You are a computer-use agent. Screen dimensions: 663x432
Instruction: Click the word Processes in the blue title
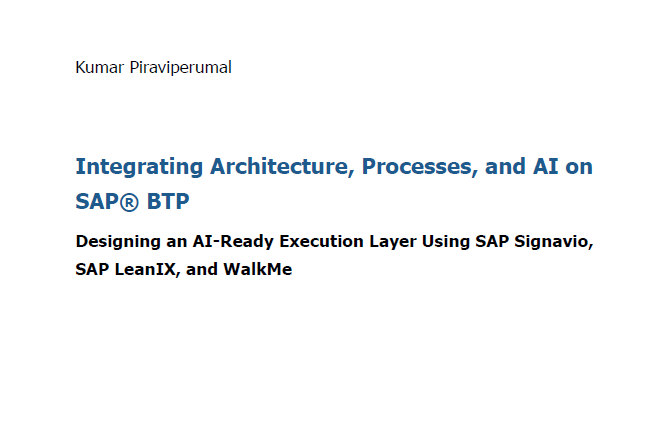[x=419, y=167]
